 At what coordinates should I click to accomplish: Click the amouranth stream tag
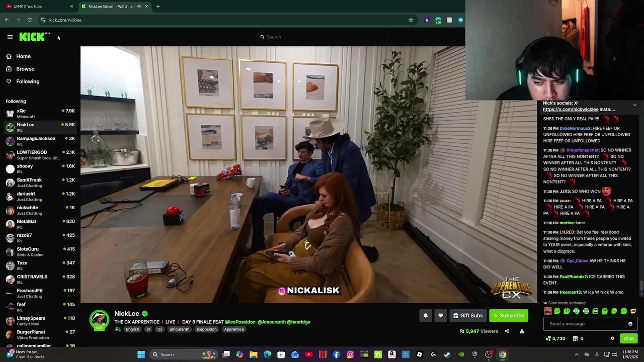click(180, 329)
